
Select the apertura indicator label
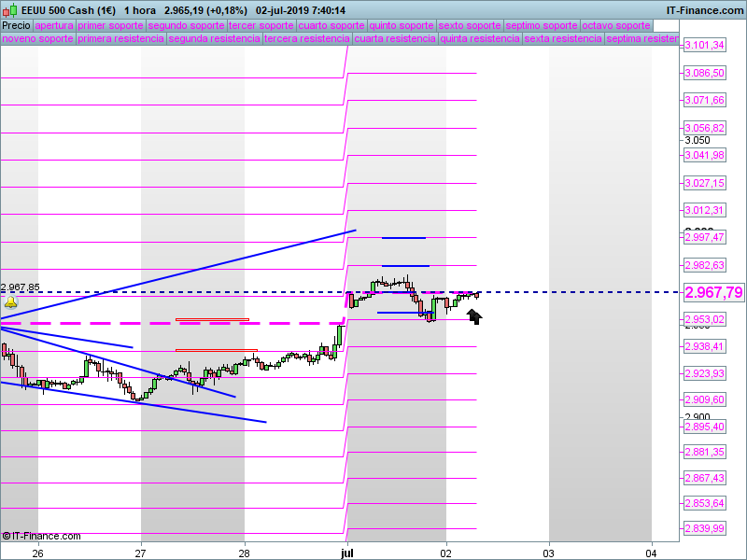[54, 25]
